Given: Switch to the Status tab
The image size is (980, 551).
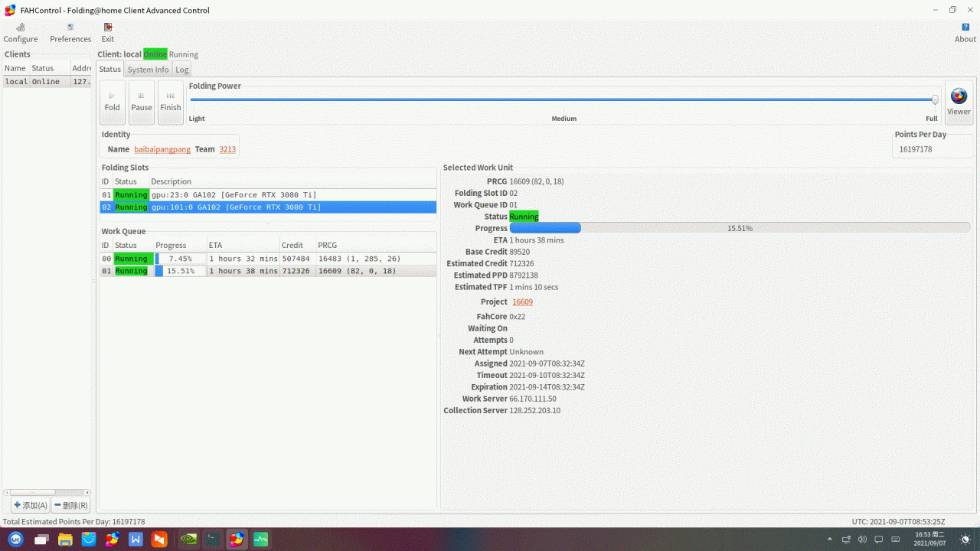Looking at the screenshot, I should point(110,69).
